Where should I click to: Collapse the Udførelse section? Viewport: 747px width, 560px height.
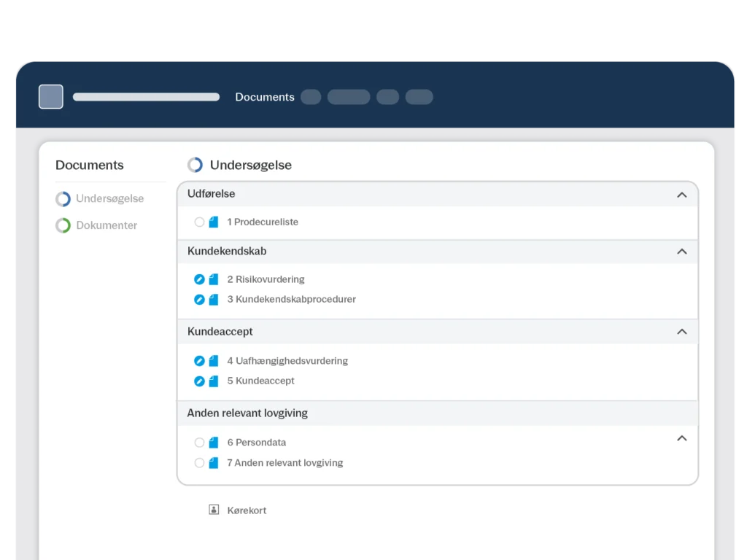681,195
